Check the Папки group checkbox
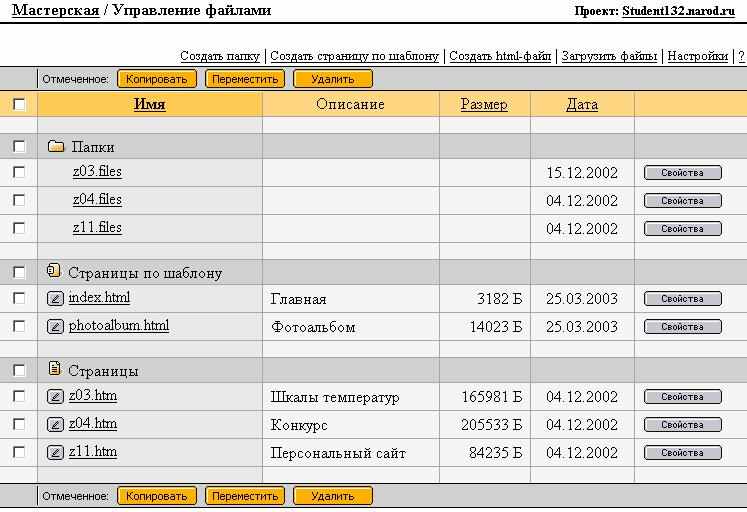The height and width of the screenshot is (512, 747). tap(19, 146)
